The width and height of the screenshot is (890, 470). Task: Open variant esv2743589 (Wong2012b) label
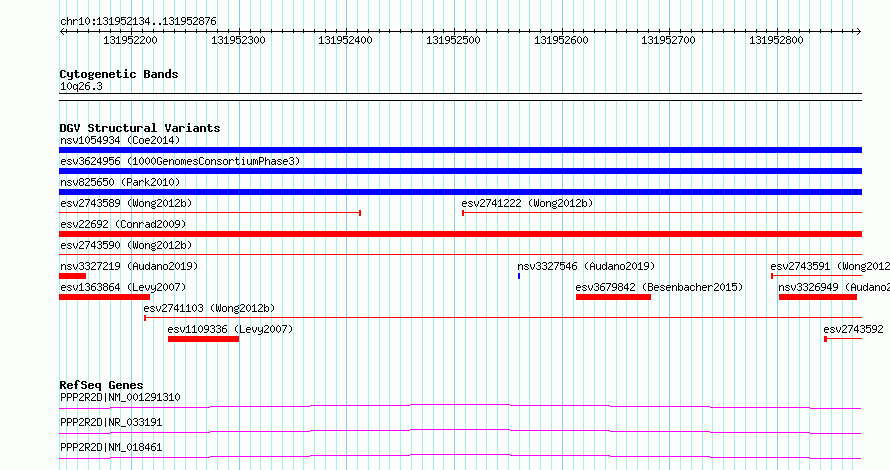coord(126,203)
